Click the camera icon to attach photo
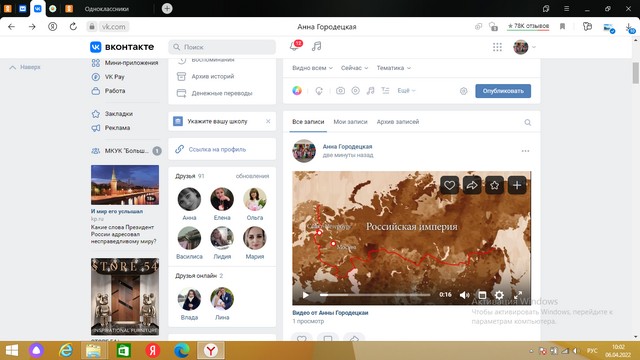 click(340, 91)
